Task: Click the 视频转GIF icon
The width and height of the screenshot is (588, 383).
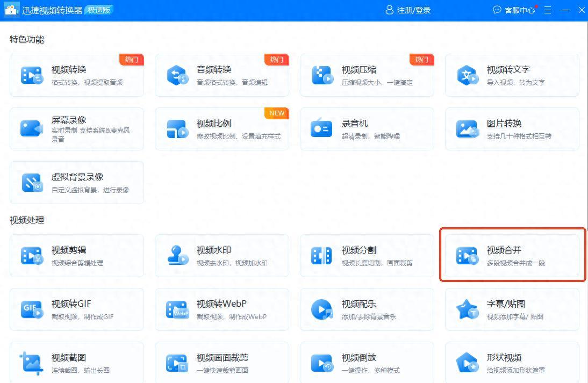Action: tap(31, 309)
